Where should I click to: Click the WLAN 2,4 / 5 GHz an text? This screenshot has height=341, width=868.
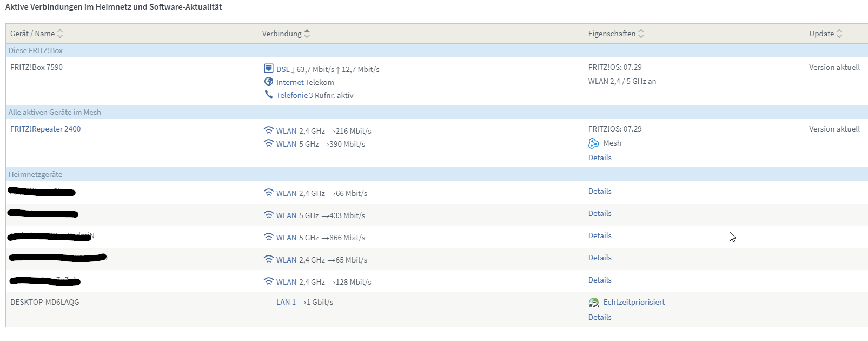pyautogui.click(x=622, y=81)
